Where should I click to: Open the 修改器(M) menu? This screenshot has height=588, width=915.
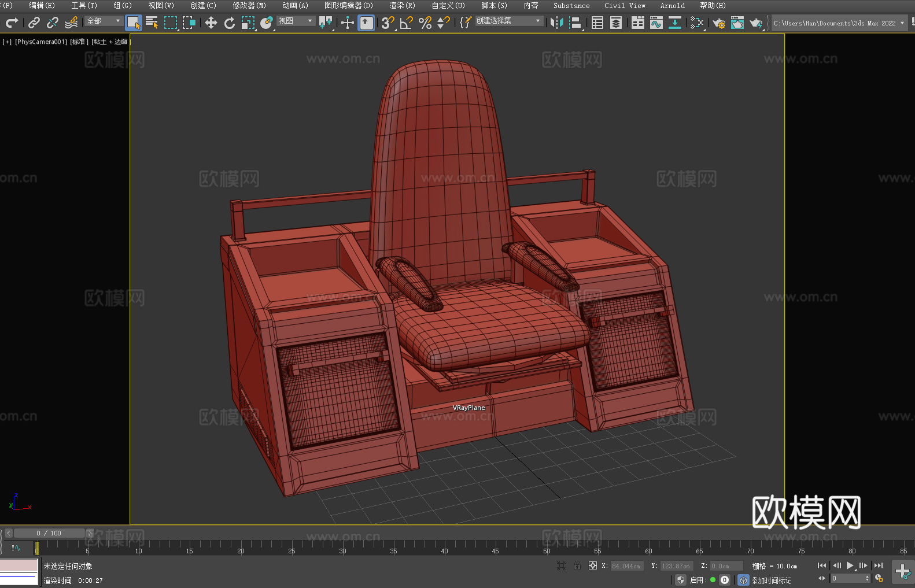tap(249, 5)
